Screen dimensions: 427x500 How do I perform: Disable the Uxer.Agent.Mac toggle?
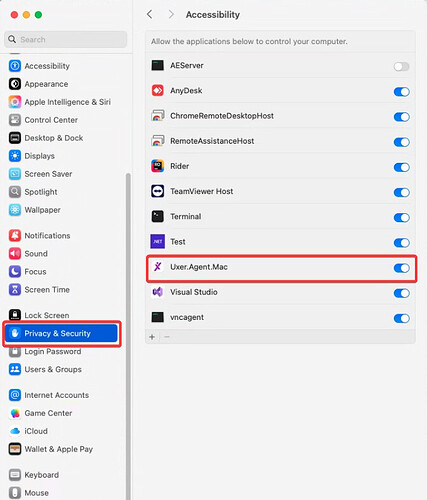point(401,268)
